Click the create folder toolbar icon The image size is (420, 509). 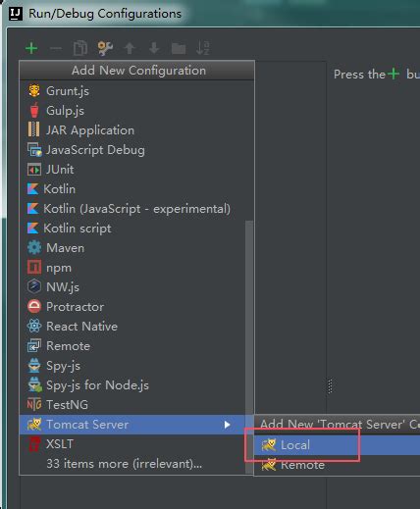coord(179,49)
